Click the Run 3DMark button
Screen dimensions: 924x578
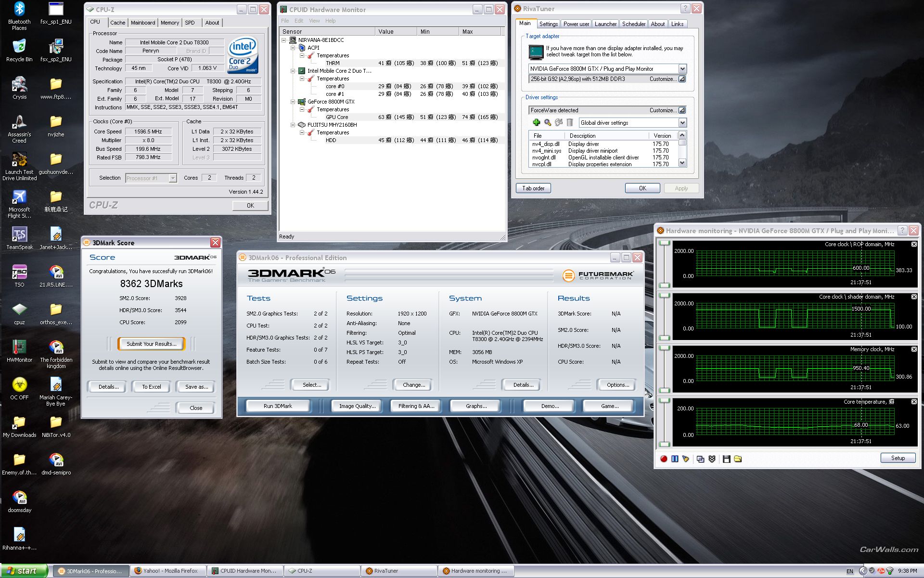[278, 406]
